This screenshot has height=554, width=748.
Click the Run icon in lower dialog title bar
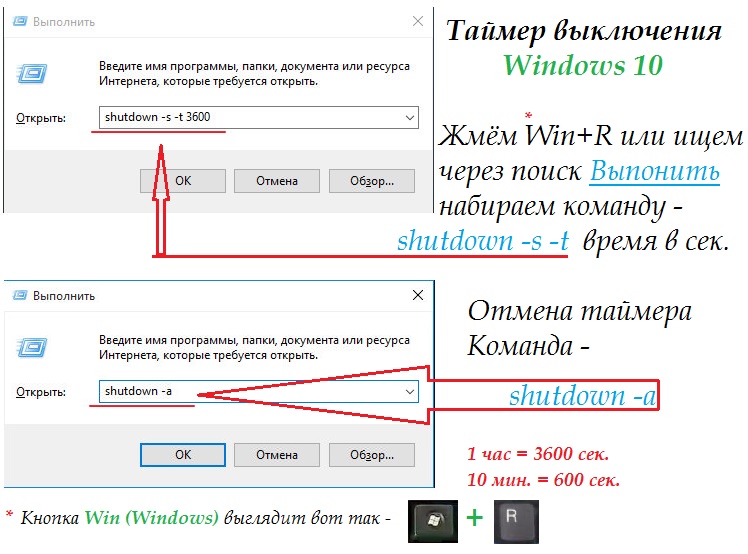(20, 295)
